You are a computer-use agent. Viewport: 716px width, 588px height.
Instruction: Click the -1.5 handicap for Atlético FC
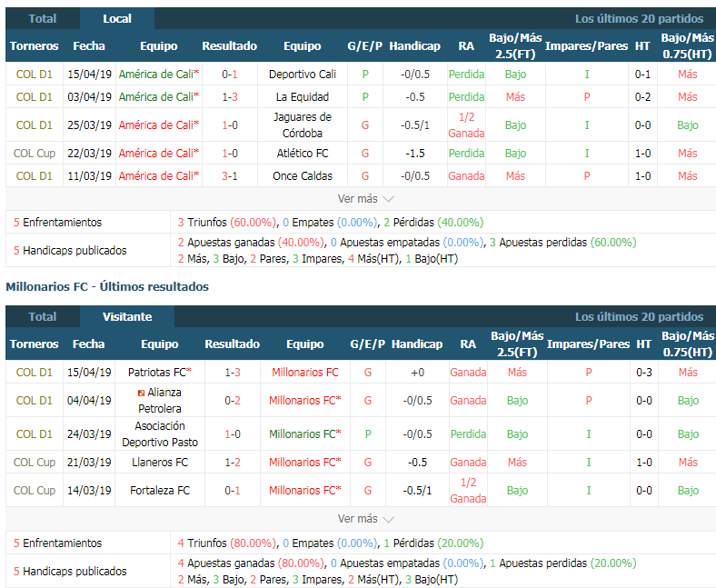(x=415, y=153)
